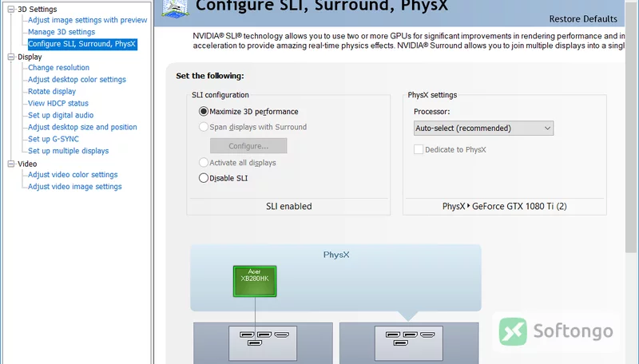
Task: Click the second GPU connector panel
Action: (409, 342)
